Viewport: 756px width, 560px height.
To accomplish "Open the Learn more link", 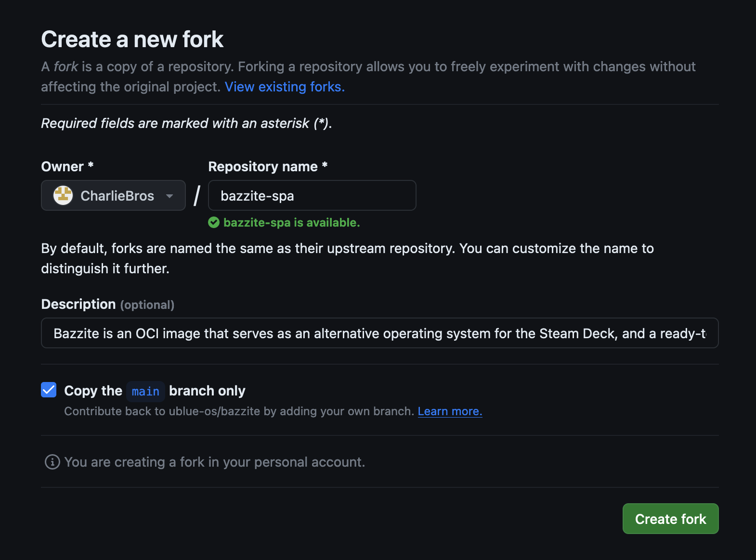I will 450,411.
